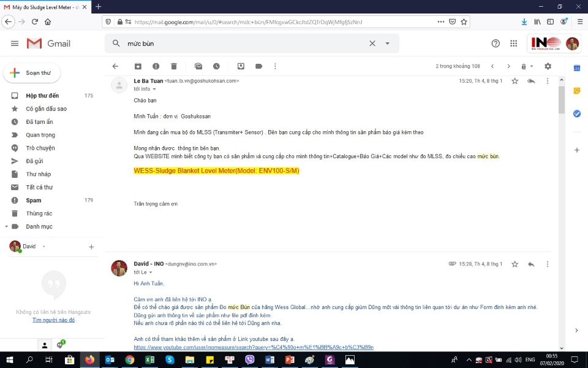Expand the Danh mục label section
The image size is (588, 368).
point(6,226)
